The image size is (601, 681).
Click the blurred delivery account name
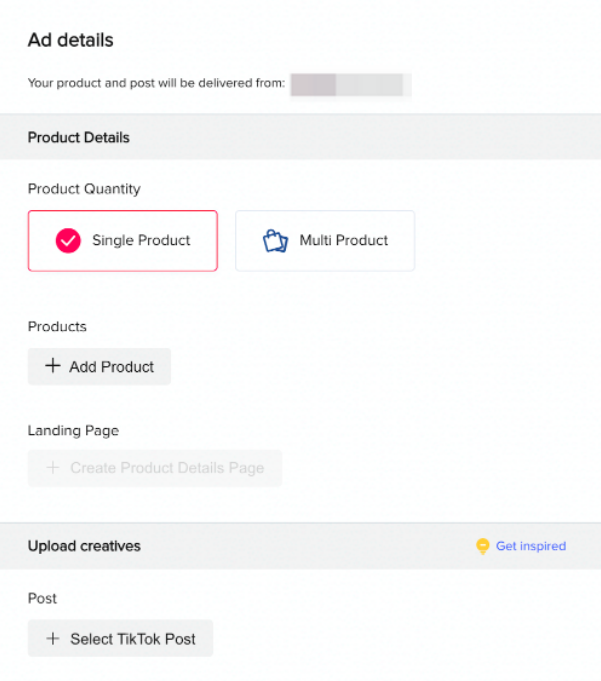(x=351, y=84)
